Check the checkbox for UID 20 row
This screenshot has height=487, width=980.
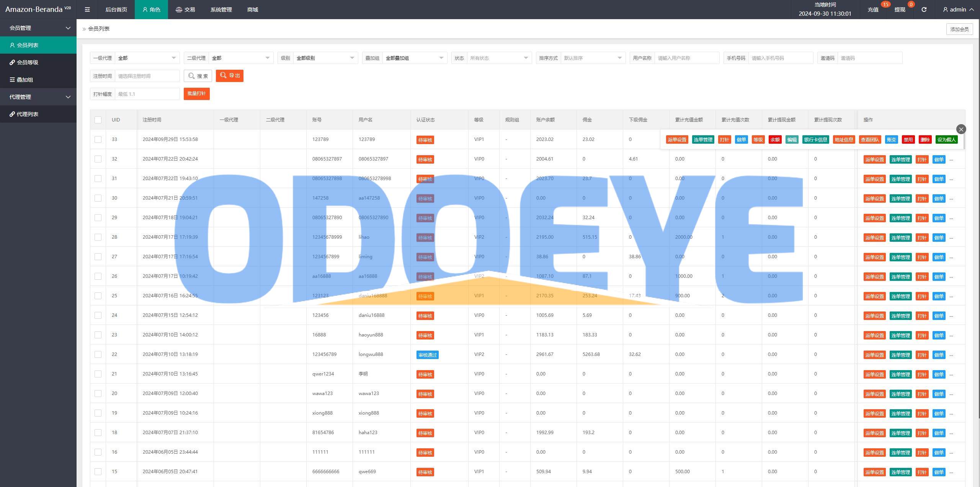pos(98,394)
